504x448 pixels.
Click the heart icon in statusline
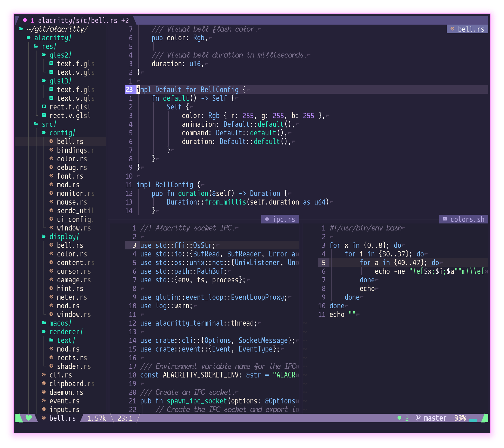29,418
